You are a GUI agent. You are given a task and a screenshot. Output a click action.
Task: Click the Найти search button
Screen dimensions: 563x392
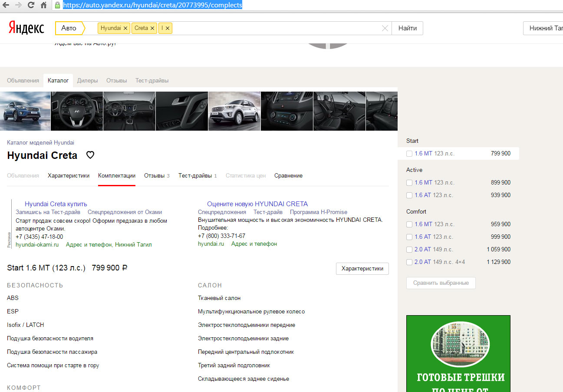(x=407, y=28)
